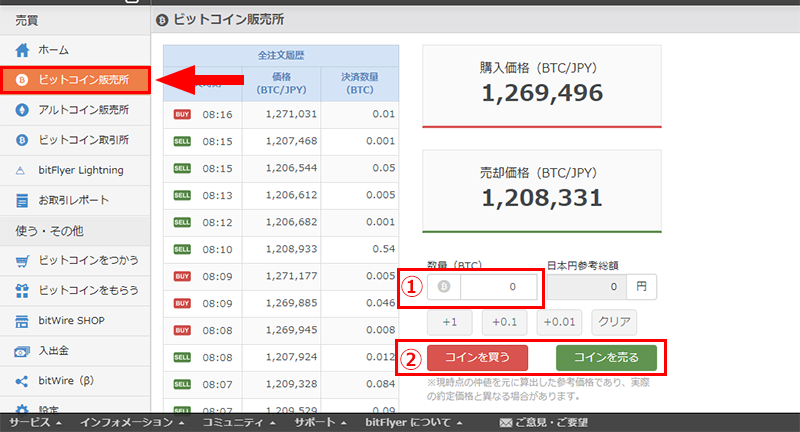Add 1 BTC with the +1 button
The image size is (800, 432).
449,322
